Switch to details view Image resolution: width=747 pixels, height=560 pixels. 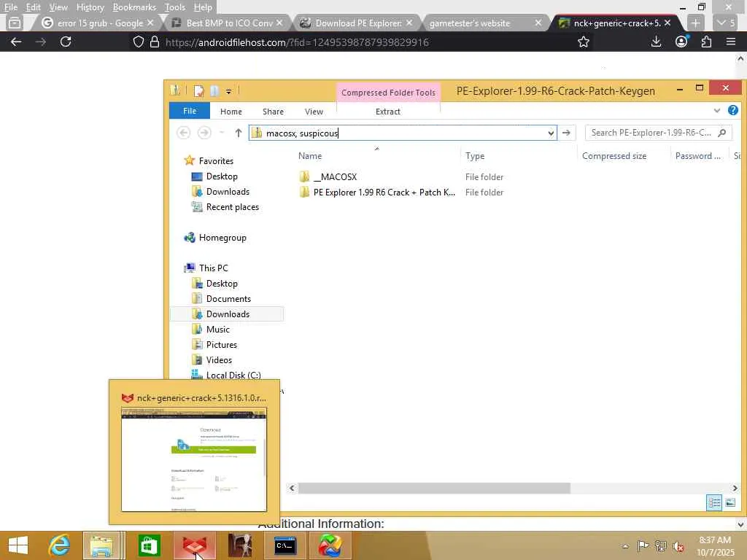click(x=713, y=502)
